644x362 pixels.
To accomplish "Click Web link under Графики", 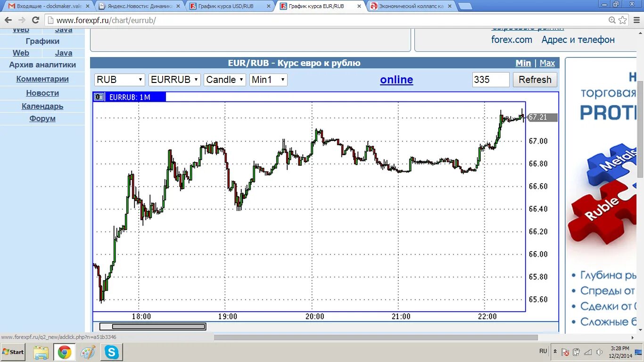I will click(x=21, y=53).
